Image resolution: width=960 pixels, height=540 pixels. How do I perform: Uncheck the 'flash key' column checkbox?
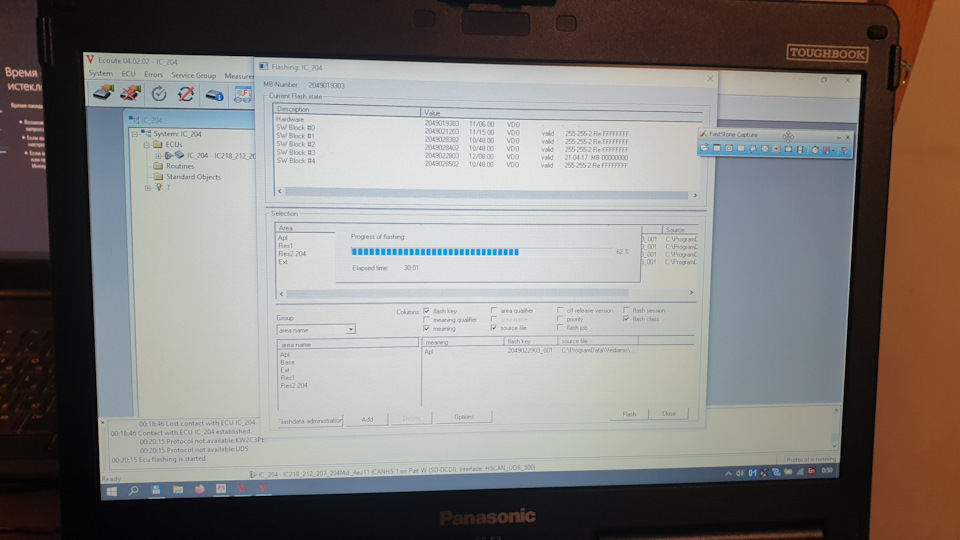click(427, 311)
